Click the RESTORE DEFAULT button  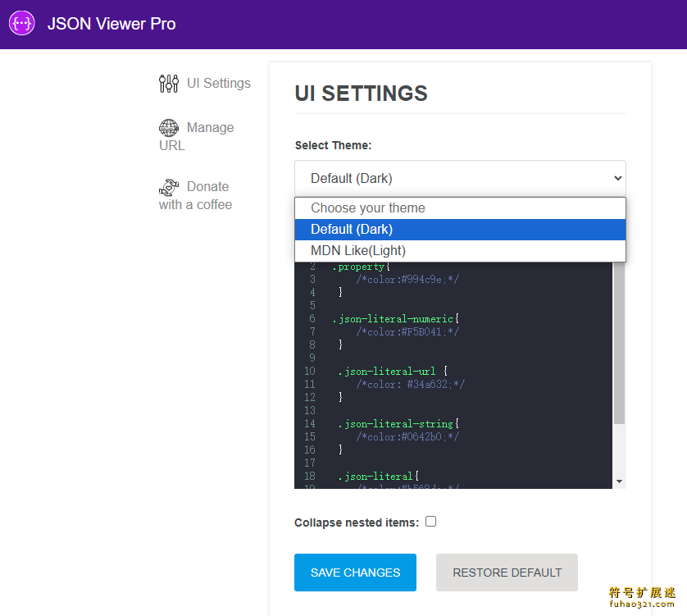coord(507,573)
